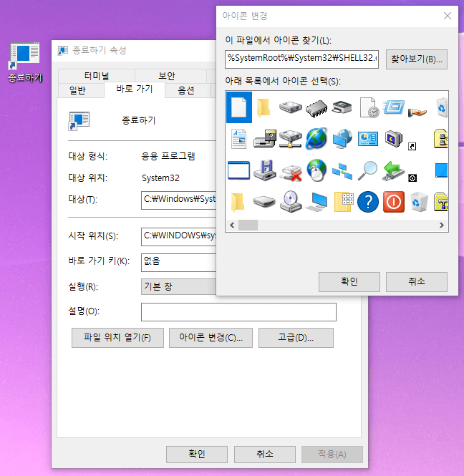Screen dimensions: 464x476
Task: Choose the computer with keyboard icon
Action: point(316,202)
